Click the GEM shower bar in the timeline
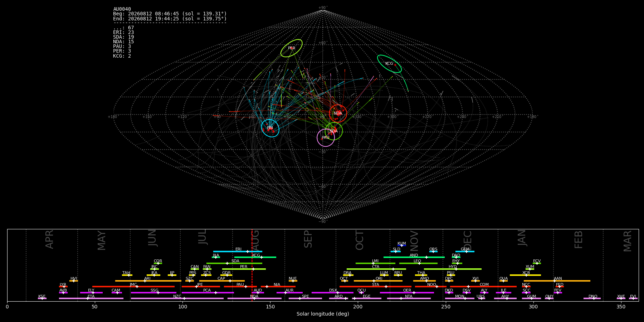The height and width of the screenshot is (322, 644). [x=465, y=252]
